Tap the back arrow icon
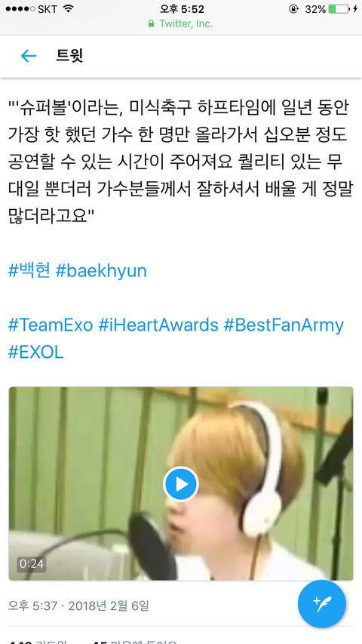Viewport: 362px width, 644px height. pyautogui.click(x=29, y=56)
